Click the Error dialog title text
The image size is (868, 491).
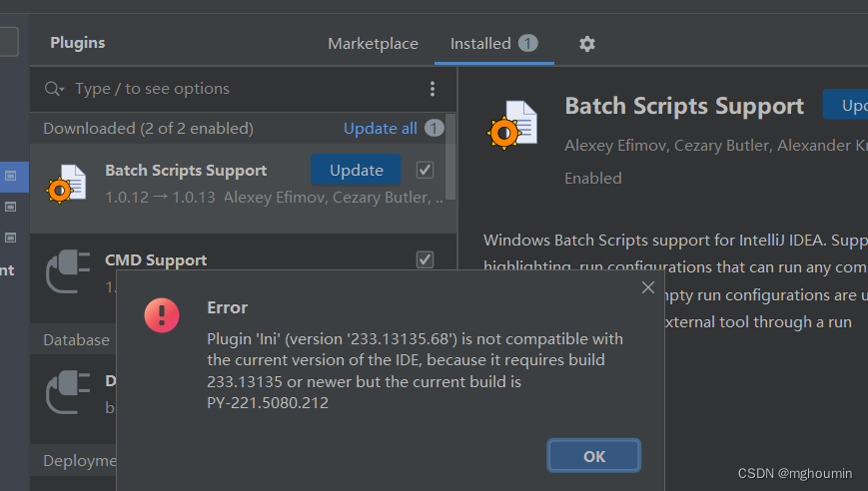click(x=227, y=307)
